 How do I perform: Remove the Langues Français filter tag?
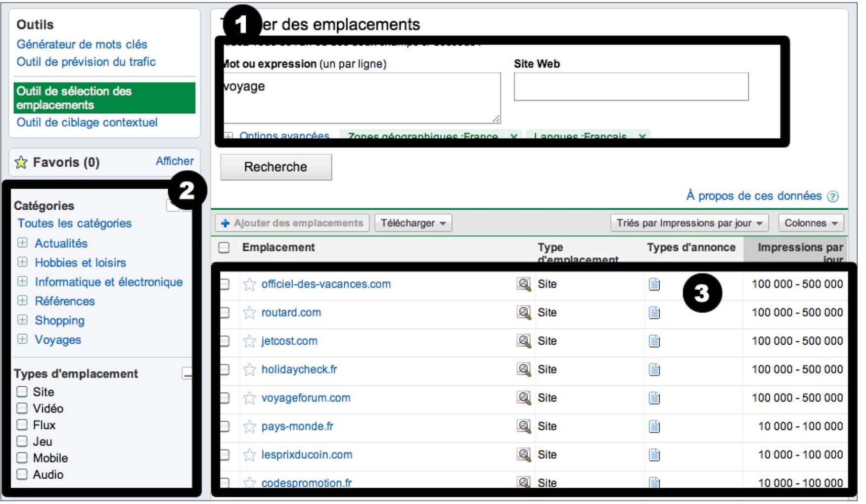[x=642, y=136]
